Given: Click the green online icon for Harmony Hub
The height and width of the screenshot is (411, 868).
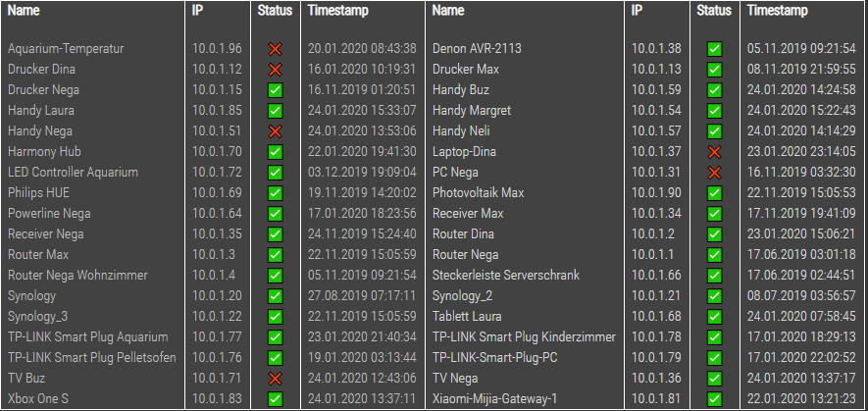Looking at the screenshot, I should [275, 152].
